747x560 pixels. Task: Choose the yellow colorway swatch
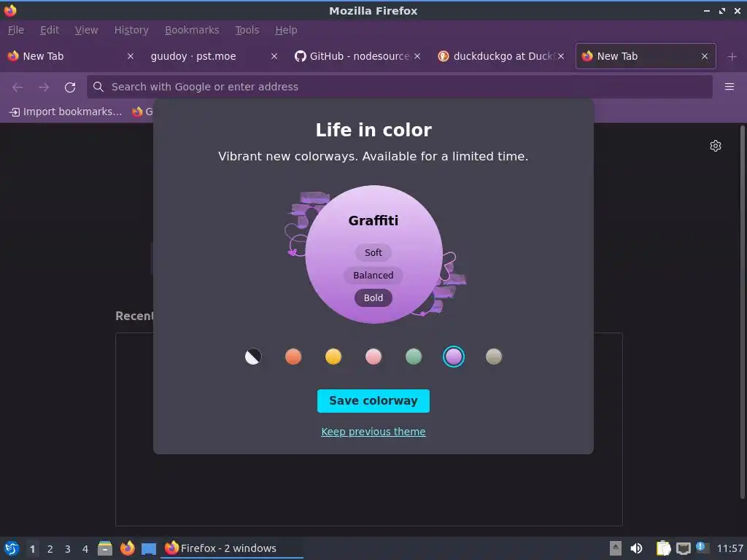click(x=333, y=357)
